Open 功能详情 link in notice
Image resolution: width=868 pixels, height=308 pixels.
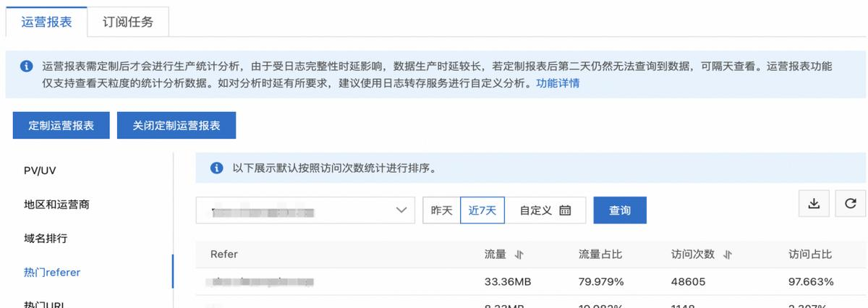557,83
